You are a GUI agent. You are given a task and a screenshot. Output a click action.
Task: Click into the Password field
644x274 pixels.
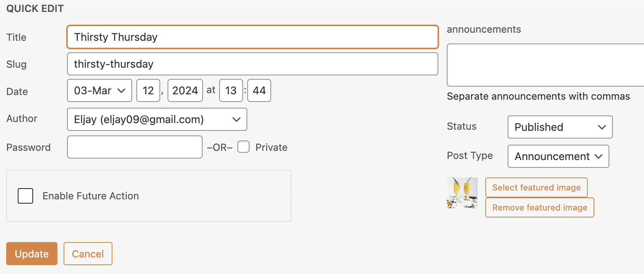[135, 147]
